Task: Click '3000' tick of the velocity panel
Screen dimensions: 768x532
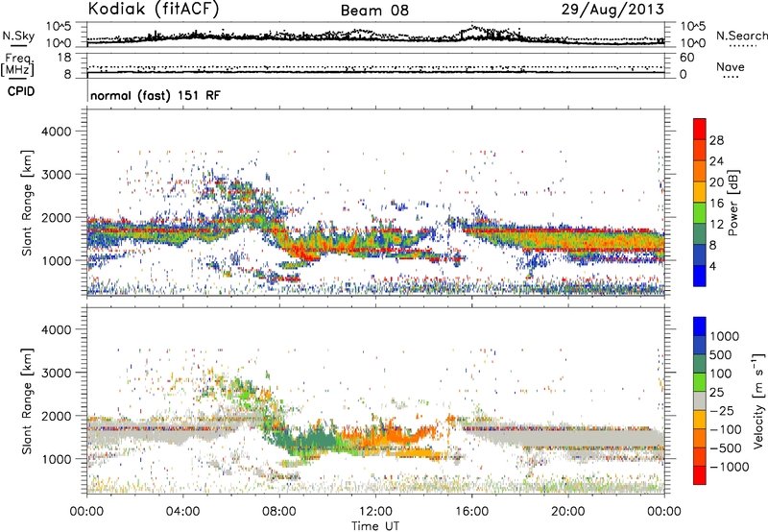Action: pos(57,373)
